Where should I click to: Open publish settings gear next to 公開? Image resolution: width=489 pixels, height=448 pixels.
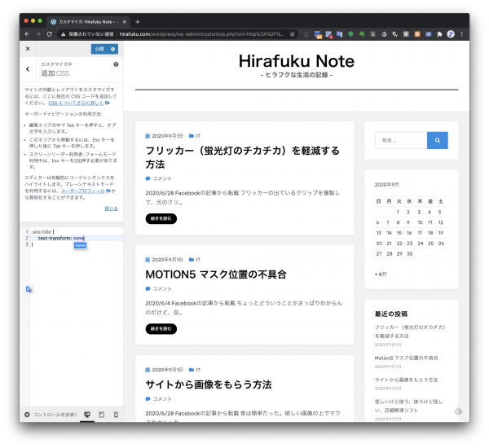[x=114, y=49]
